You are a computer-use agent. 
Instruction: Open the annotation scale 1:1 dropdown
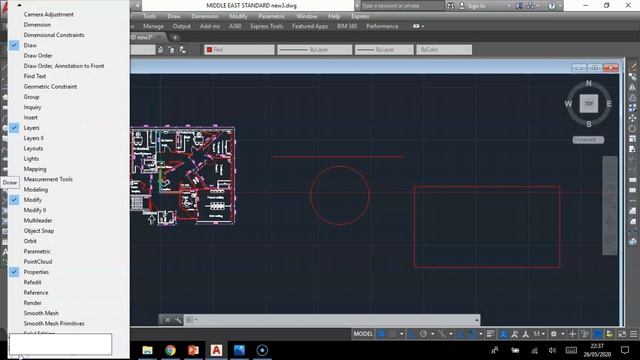pyautogui.click(x=539, y=334)
